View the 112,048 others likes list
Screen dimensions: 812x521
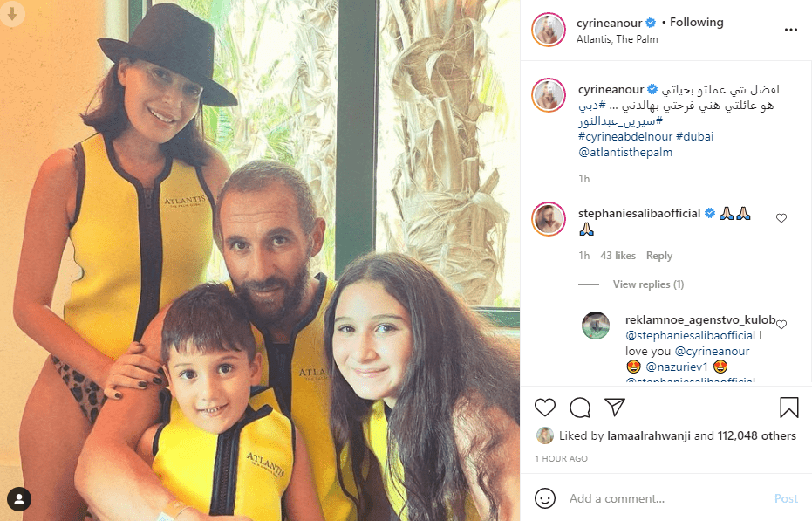pos(756,436)
